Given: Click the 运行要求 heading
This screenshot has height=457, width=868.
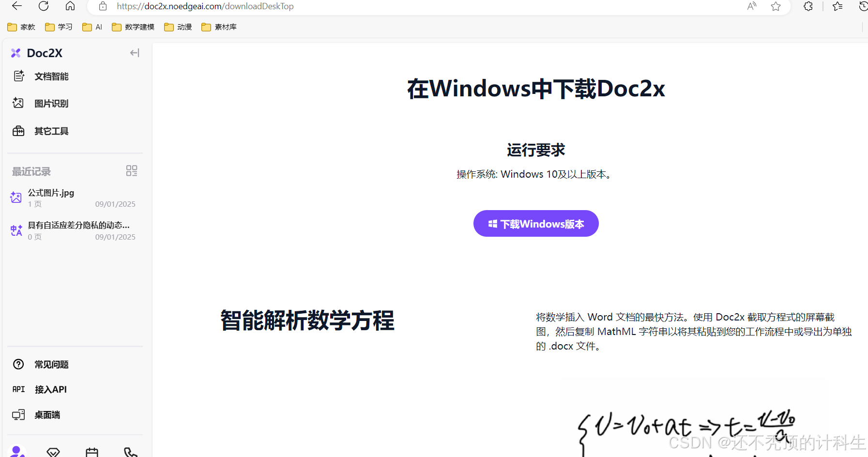Looking at the screenshot, I should coord(536,150).
